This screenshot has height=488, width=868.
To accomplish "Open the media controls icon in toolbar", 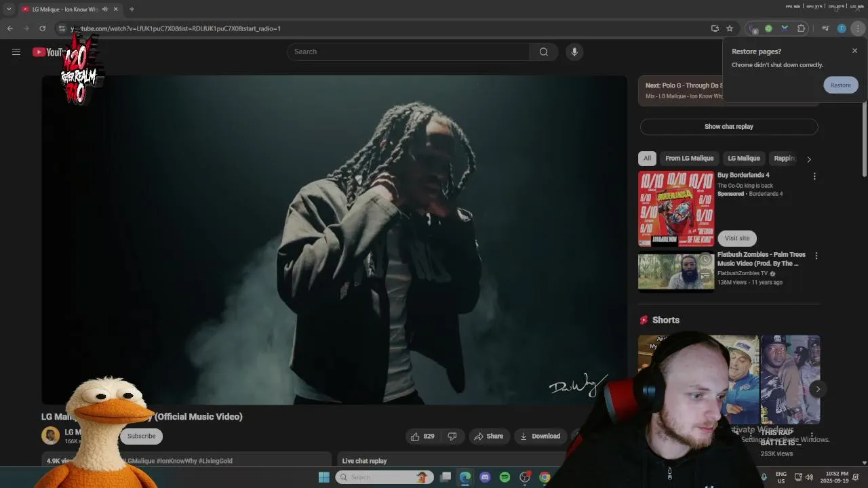I will click(x=825, y=28).
